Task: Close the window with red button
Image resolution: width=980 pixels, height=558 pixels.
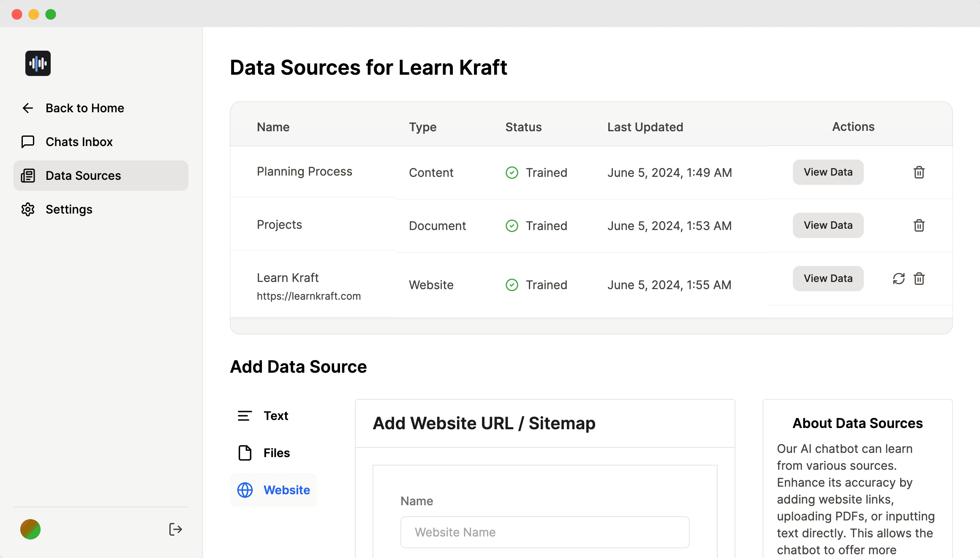Action: coord(17,14)
